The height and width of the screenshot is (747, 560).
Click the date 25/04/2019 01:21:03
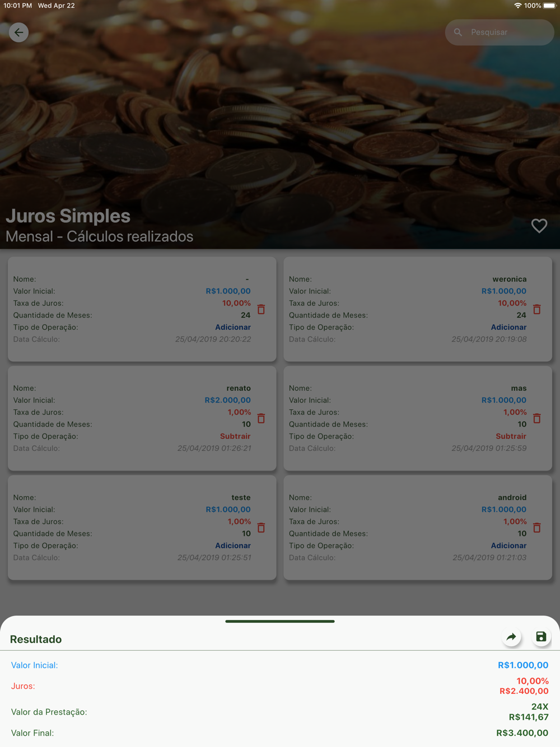pyautogui.click(x=489, y=558)
